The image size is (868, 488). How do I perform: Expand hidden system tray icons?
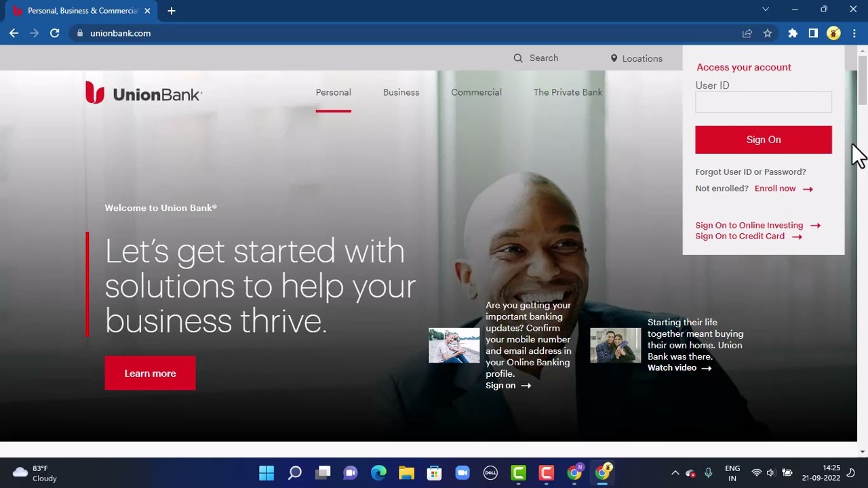coord(675,473)
